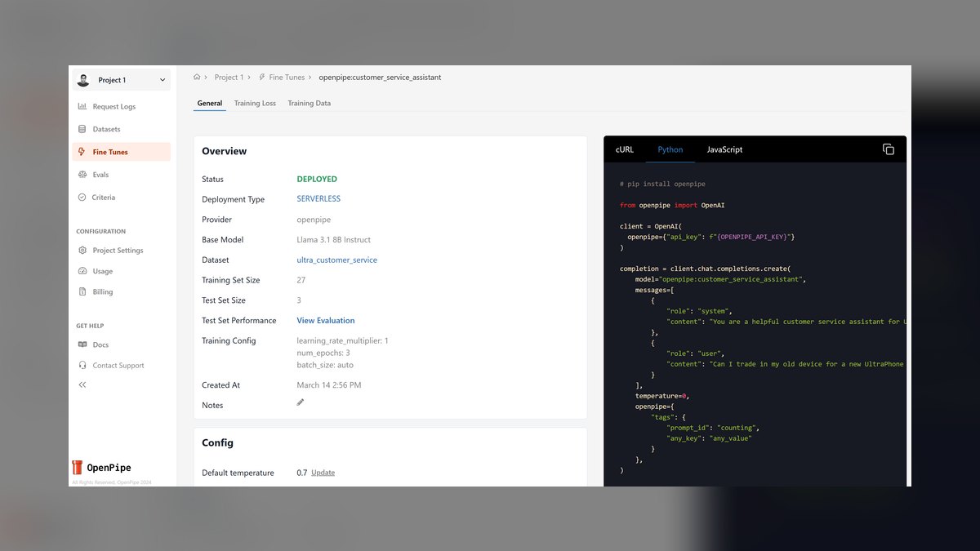The width and height of the screenshot is (980, 551).
Task: Click the OpenPipe logo
Action: [x=101, y=468]
